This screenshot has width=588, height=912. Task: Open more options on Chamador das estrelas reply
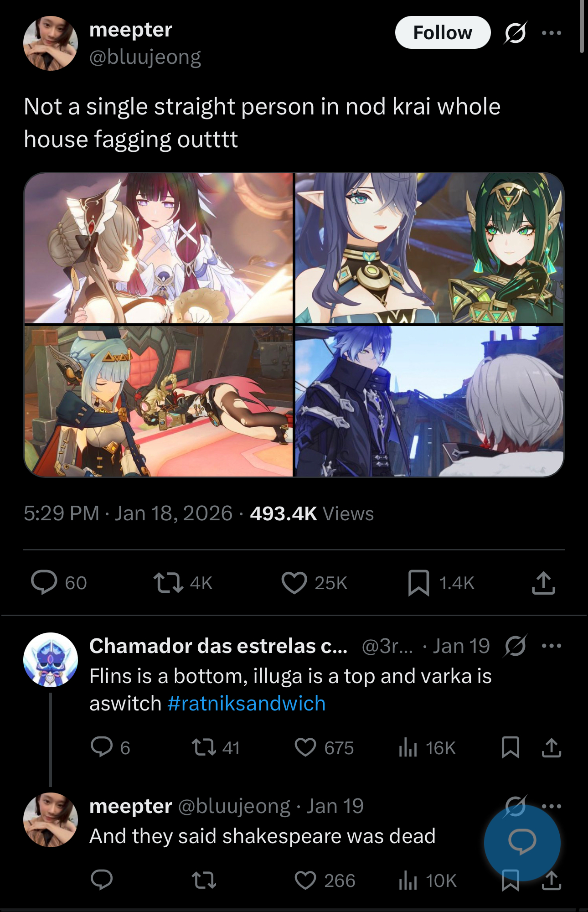click(x=552, y=646)
